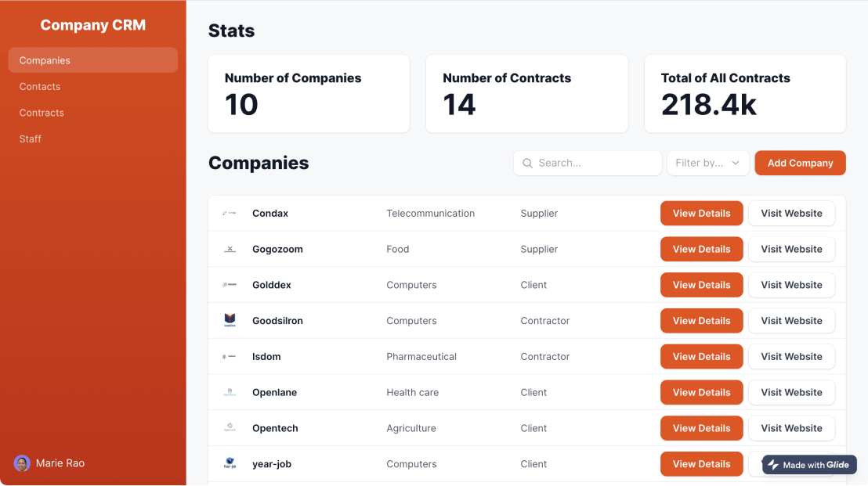Image resolution: width=868 pixels, height=486 pixels.
Task: Select the Staff sidebar item
Action: [x=30, y=139]
